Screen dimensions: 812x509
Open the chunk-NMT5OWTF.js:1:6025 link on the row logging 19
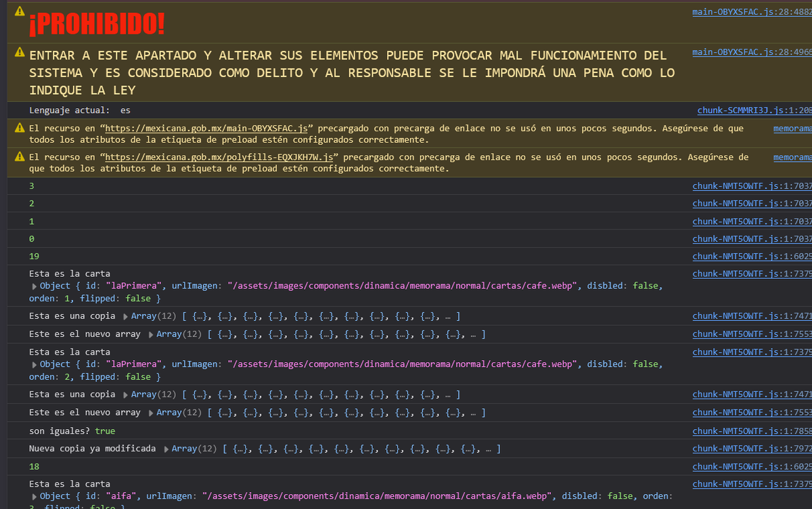(x=752, y=257)
